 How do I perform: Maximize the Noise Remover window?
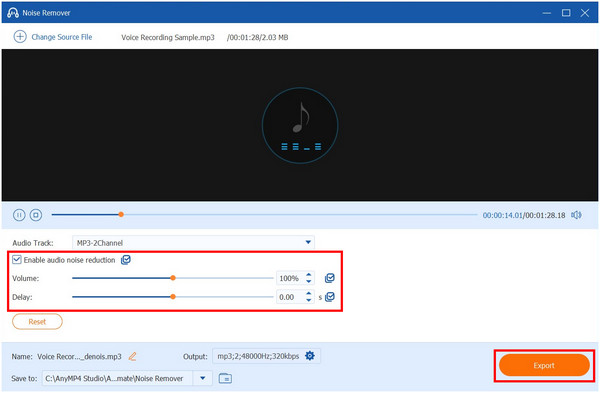(x=566, y=13)
